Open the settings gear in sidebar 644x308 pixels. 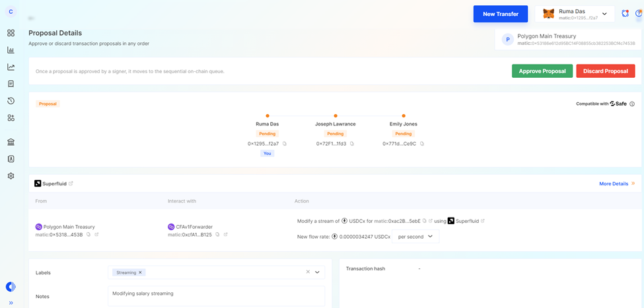(x=11, y=176)
